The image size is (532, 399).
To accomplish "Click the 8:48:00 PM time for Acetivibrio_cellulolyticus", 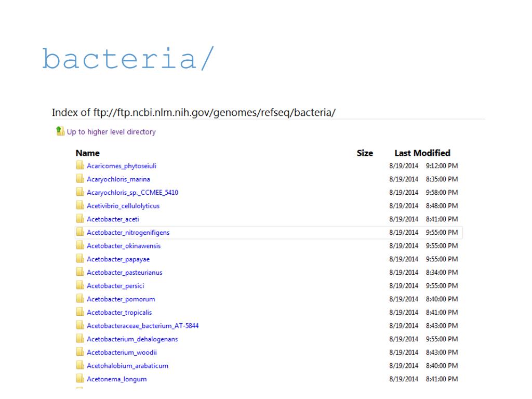I will tap(442, 206).
